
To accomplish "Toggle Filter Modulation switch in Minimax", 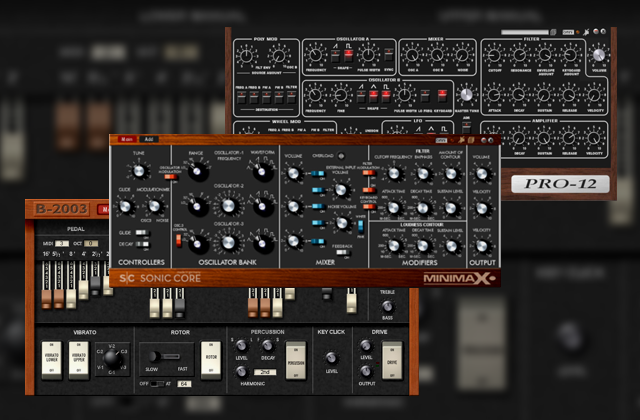I will pyautogui.click(x=369, y=173).
